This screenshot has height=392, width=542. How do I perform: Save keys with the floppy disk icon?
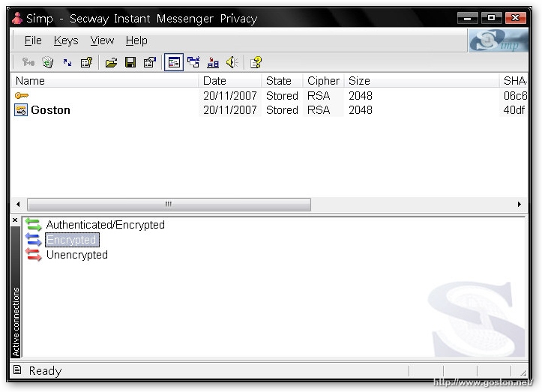(130, 62)
